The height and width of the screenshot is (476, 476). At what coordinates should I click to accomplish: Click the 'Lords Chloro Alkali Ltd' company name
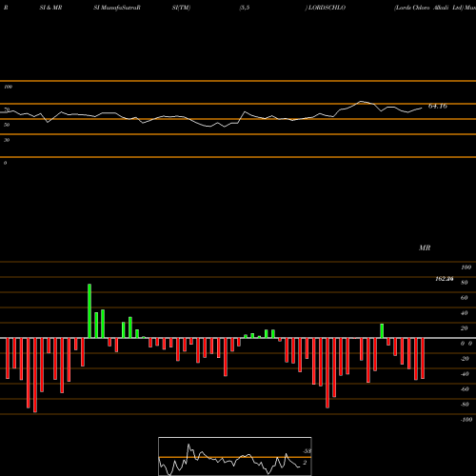click(428, 8)
